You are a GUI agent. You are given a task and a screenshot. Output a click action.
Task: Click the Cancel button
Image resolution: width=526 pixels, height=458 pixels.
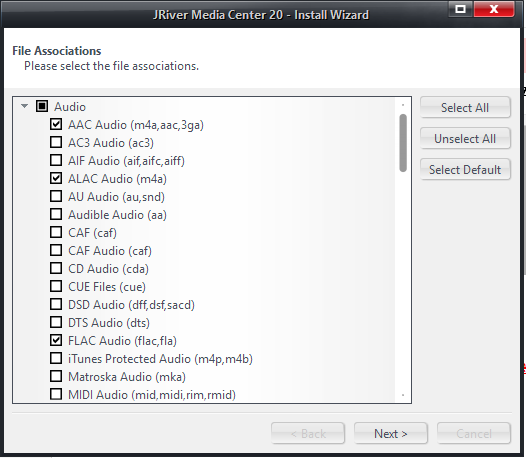[474, 434]
